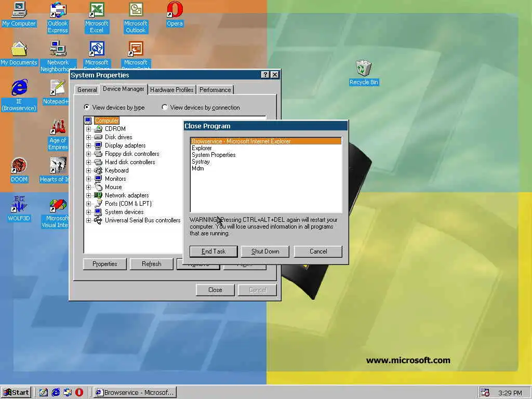Click the Refresh button
The image size is (532, 399).
(151, 264)
